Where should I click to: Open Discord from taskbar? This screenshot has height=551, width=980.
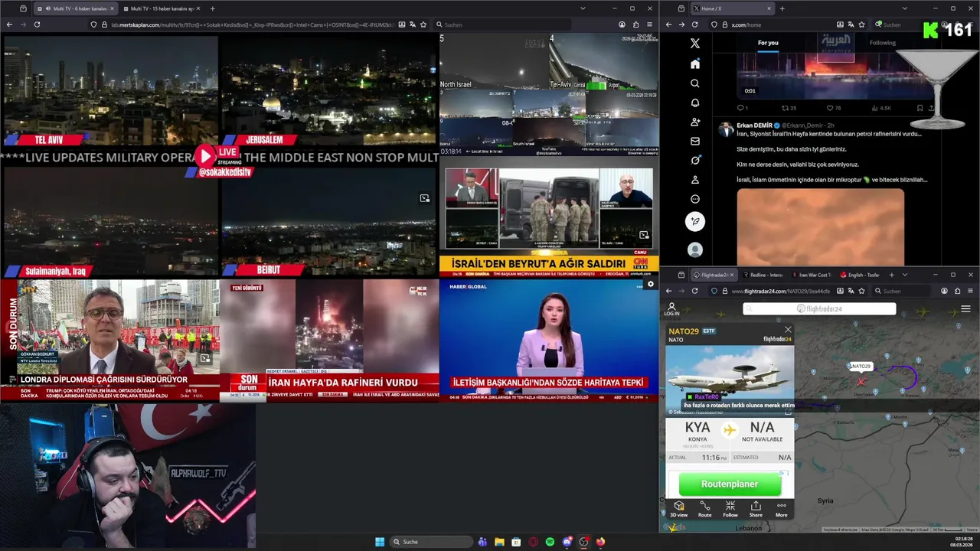point(567,542)
